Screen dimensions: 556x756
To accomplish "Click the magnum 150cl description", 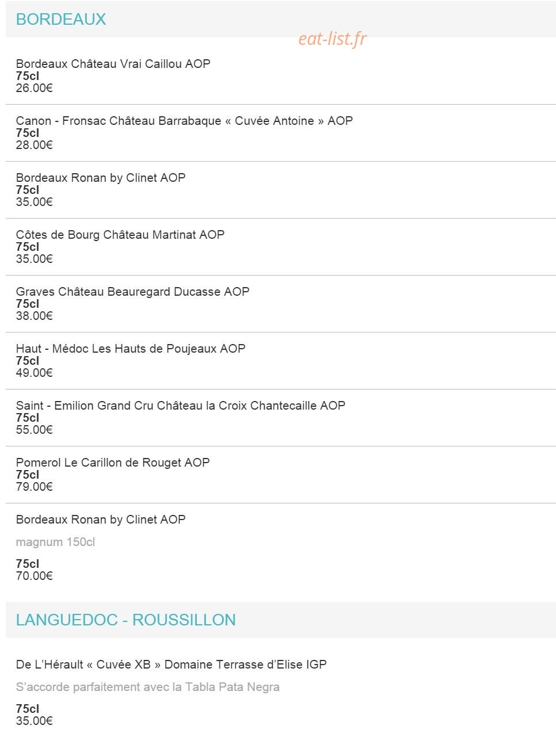I will (x=55, y=542).
